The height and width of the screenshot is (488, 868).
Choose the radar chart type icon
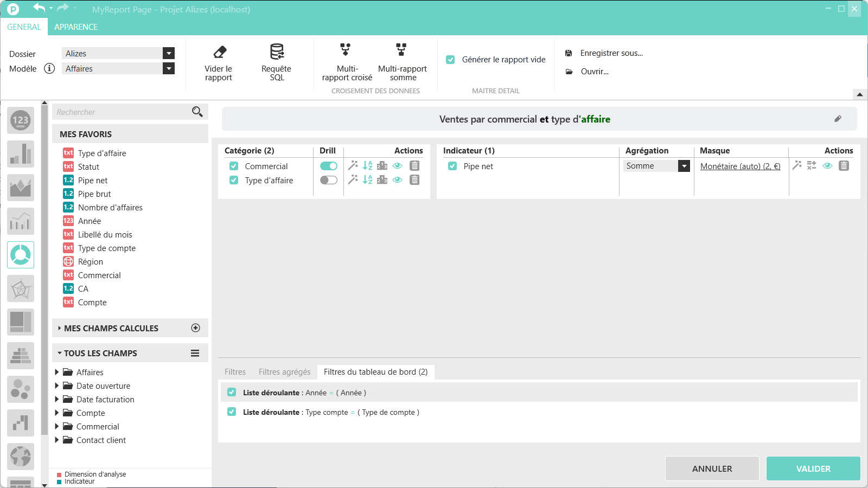pos(21,288)
